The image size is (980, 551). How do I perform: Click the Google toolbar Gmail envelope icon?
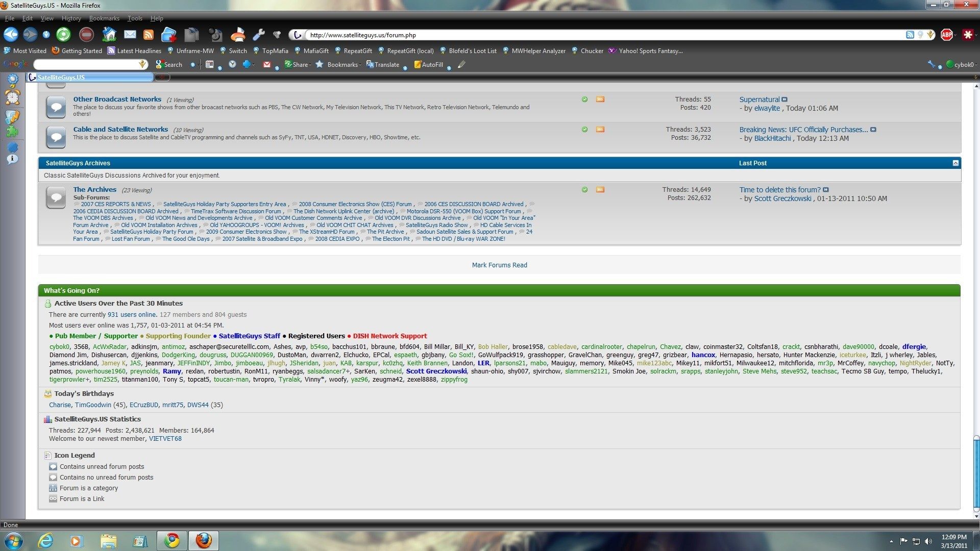pyautogui.click(x=266, y=64)
